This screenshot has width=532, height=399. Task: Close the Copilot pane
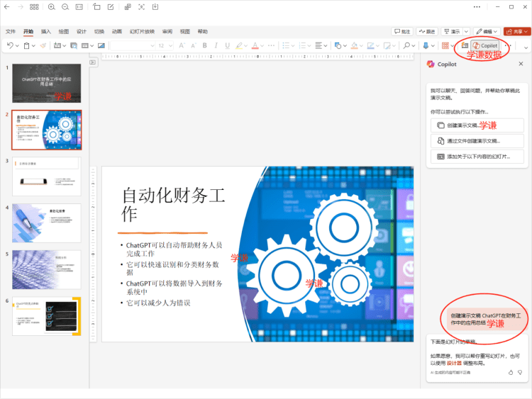tap(521, 64)
